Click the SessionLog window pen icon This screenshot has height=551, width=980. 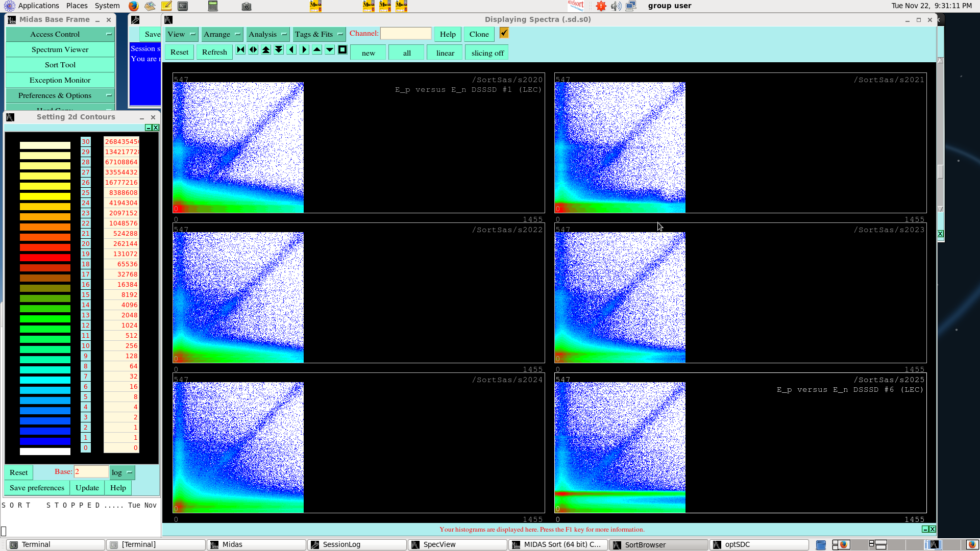pos(135,20)
